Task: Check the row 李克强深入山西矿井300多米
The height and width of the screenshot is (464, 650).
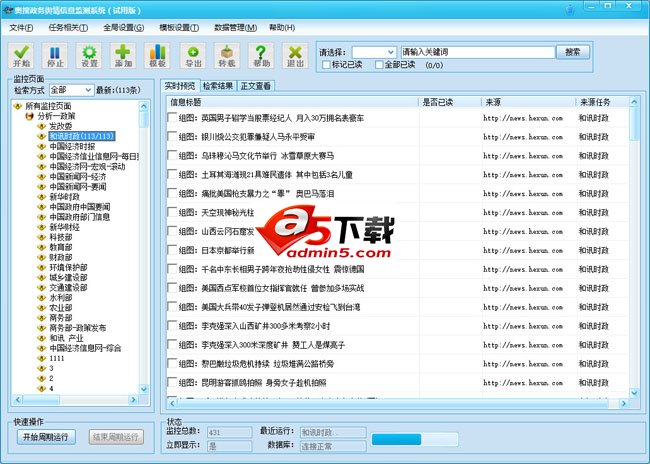Action: (172, 326)
